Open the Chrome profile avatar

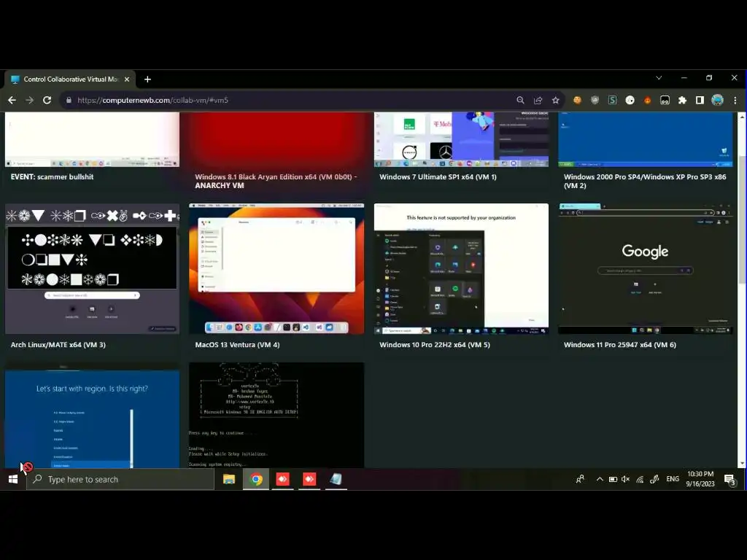point(718,100)
